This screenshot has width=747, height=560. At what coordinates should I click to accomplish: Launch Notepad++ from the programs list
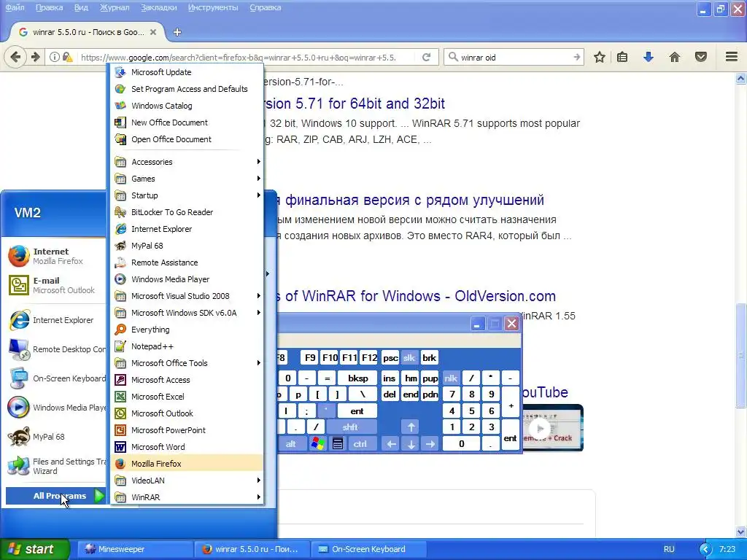pyautogui.click(x=187, y=346)
